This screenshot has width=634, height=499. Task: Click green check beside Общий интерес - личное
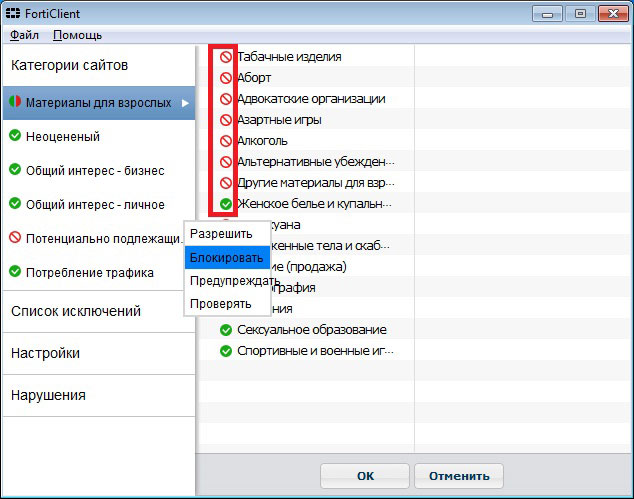pyautogui.click(x=15, y=203)
